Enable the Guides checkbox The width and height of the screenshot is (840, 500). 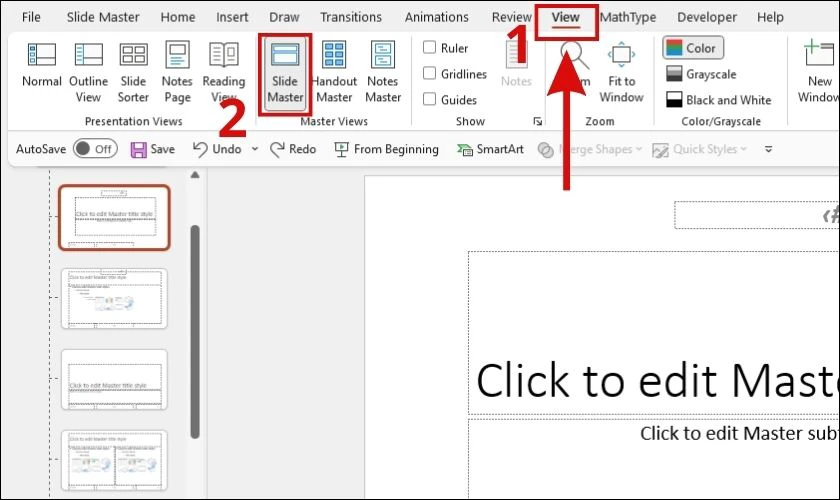coord(430,99)
